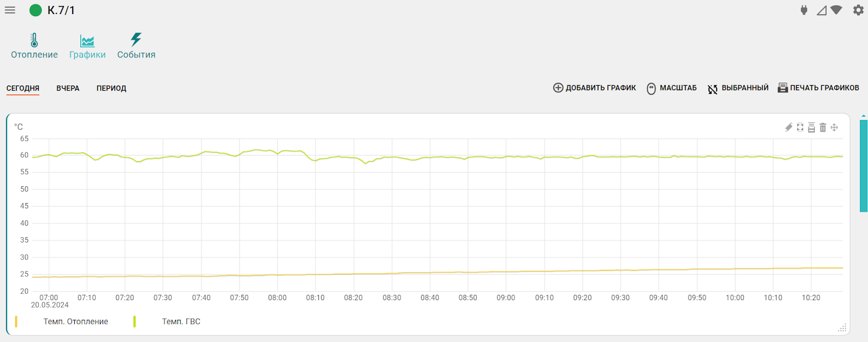This screenshot has height=342, width=868.
Task: Toggle the ВЫБРАННЫЙ sync option
Action: (x=738, y=88)
